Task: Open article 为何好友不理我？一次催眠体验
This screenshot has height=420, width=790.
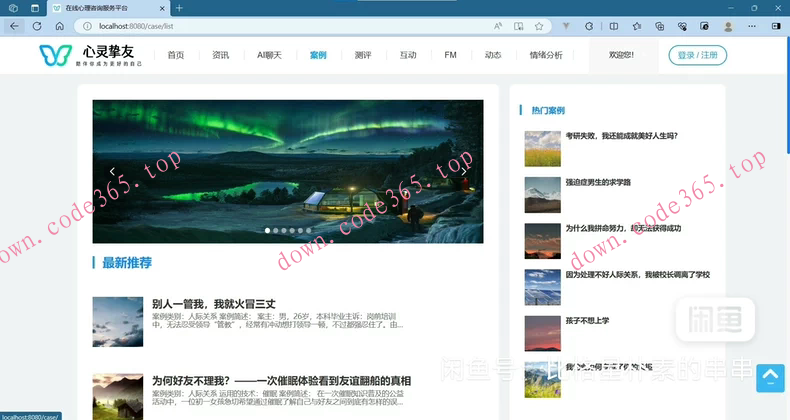Action: [281, 381]
